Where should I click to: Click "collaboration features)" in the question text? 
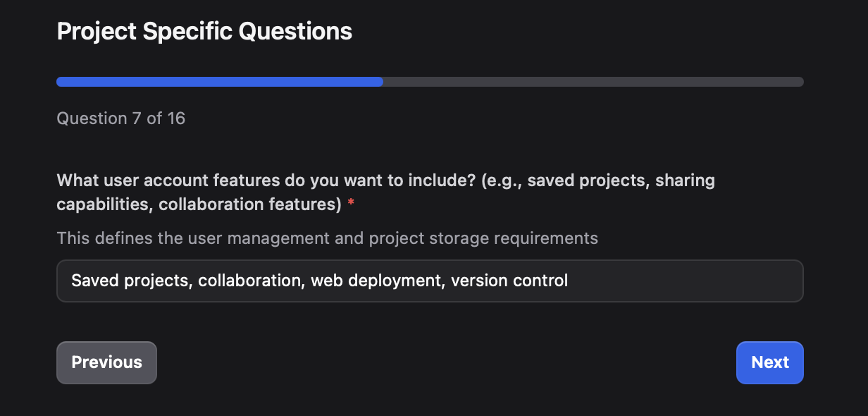point(250,204)
